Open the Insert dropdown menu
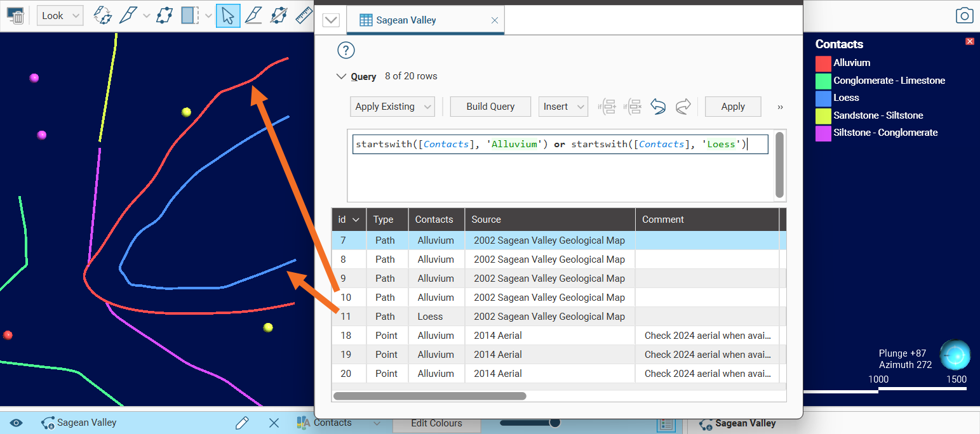This screenshot has width=980, height=434. tap(563, 107)
